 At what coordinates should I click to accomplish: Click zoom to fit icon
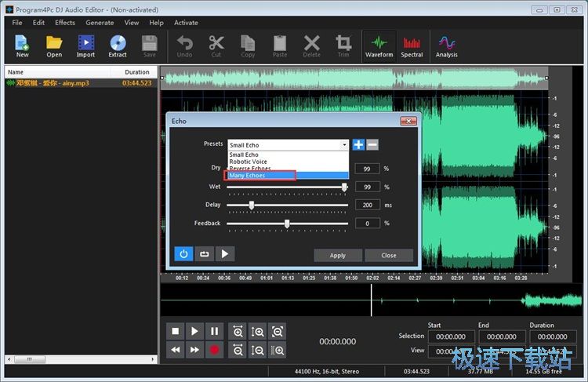278,331
